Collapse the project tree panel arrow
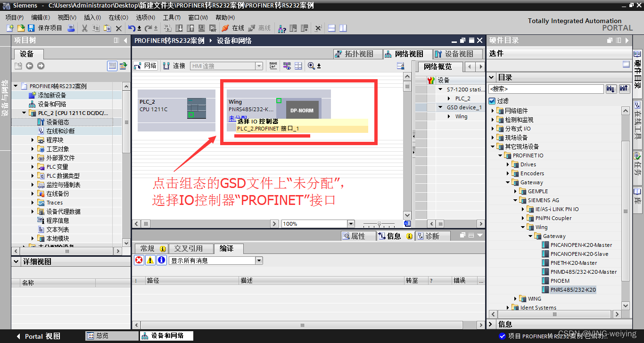Viewport: 644px width, 343px height. [126, 41]
